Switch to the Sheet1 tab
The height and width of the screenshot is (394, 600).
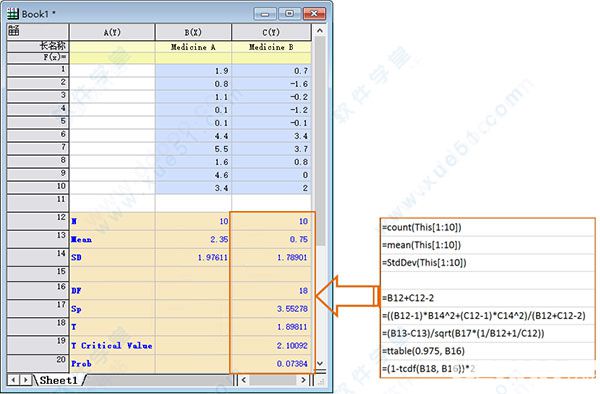(x=58, y=380)
